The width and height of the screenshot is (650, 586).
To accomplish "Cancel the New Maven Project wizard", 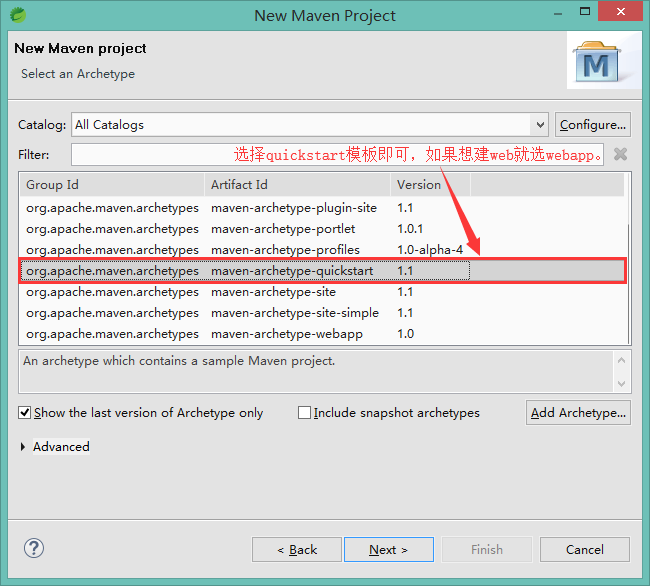I will (584, 549).
